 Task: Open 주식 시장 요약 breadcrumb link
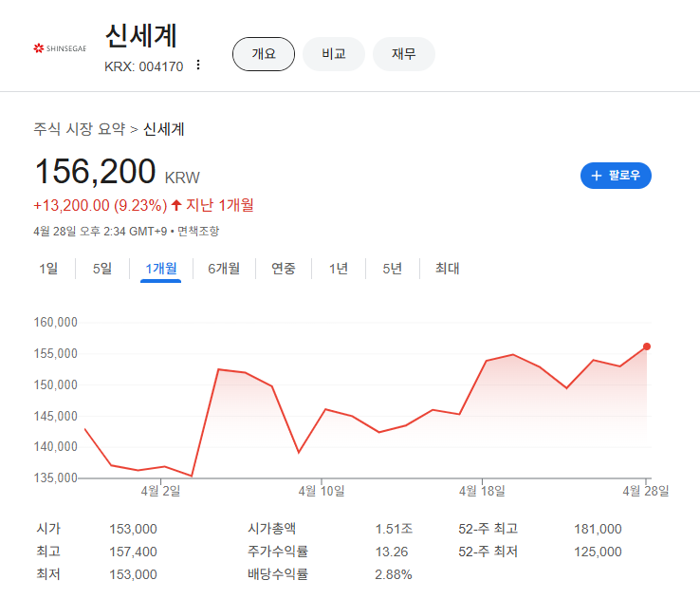click(x=80, y=129)
